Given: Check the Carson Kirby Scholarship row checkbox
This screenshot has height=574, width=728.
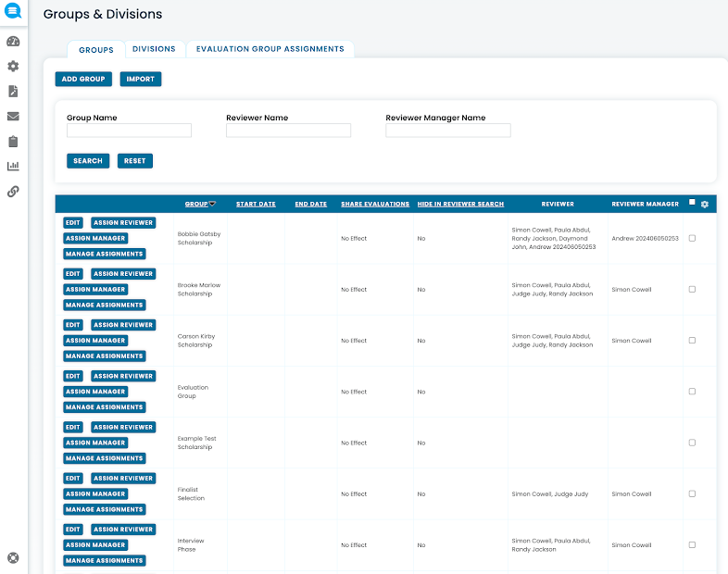Looking at the screenshot, I should point(692,340).
